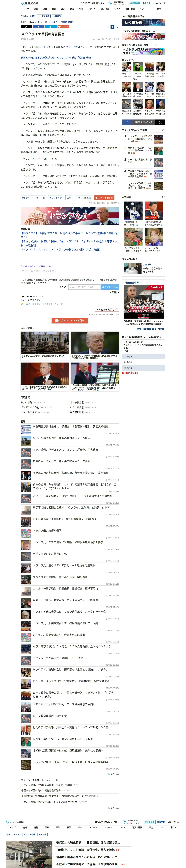186x868 pixels.
Task: Click the JIJI.COM logo in the top header
Action: point(29,3)
